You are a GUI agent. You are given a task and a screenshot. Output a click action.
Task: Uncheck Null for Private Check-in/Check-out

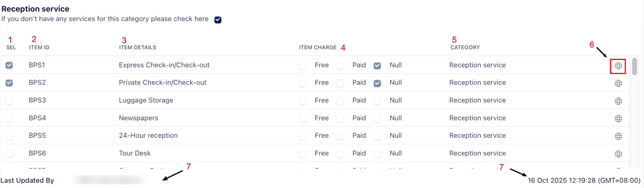tap(377, 83)
